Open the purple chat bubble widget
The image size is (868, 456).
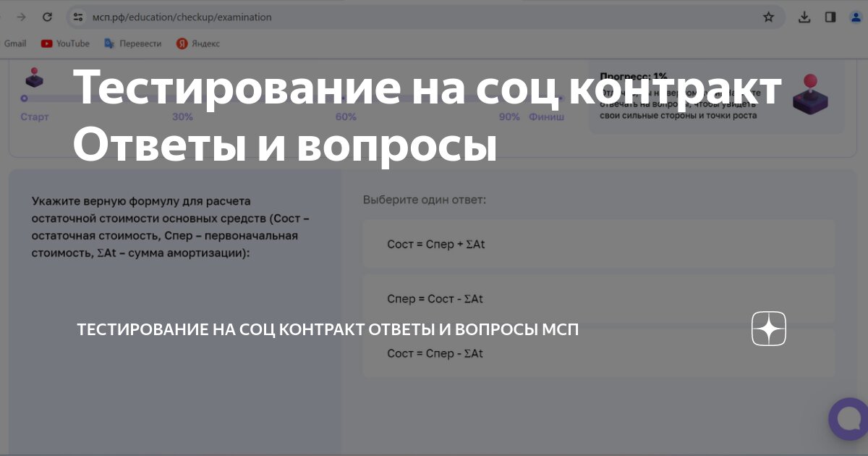point(849,418)
